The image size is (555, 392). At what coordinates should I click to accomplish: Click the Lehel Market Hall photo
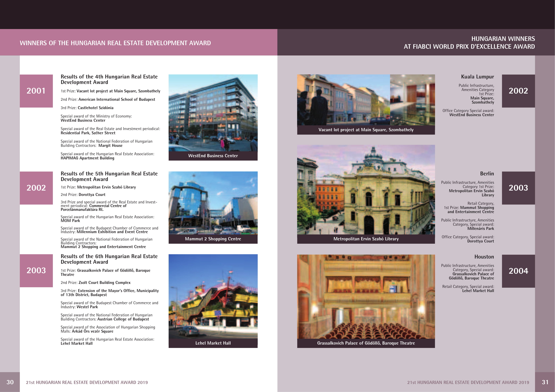213,296
